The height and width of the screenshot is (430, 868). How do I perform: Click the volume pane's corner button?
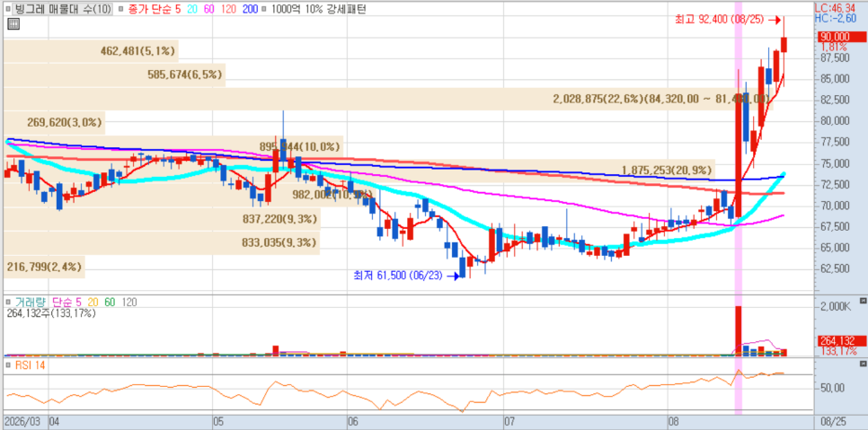(863, 301)
